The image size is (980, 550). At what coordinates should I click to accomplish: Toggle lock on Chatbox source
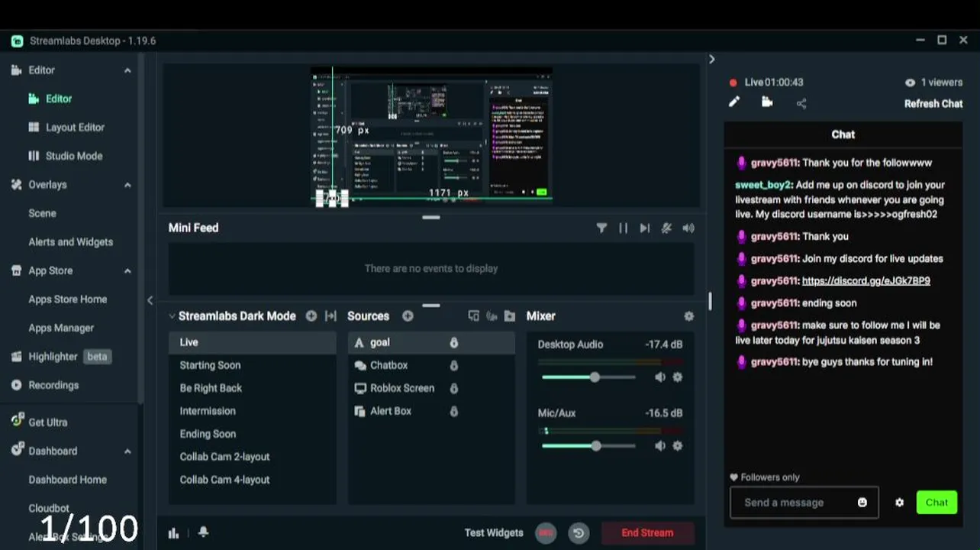click(x=453, y=365)
